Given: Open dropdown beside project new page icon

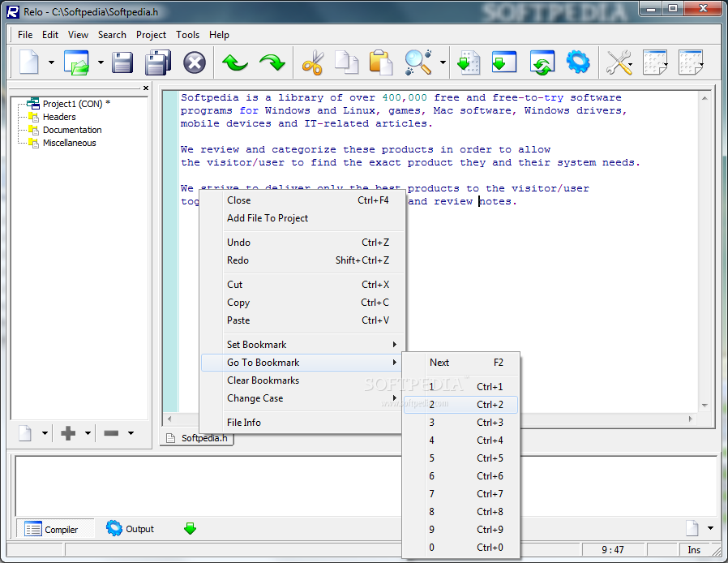Looking at the screenshot, I should pos(45,433).
